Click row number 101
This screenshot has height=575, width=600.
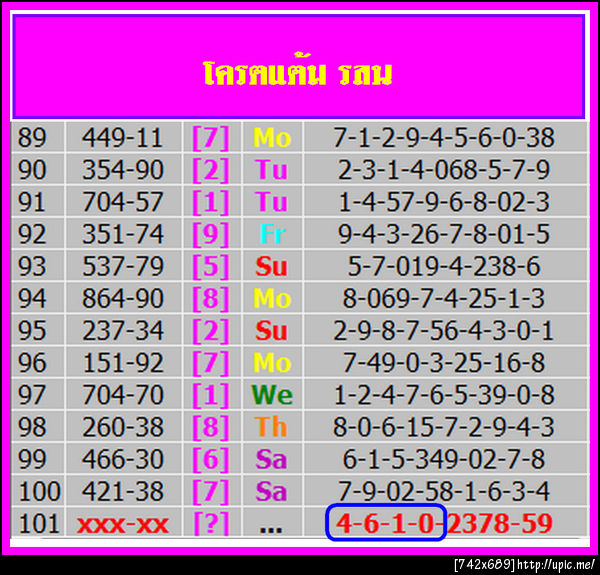point(39,523)
